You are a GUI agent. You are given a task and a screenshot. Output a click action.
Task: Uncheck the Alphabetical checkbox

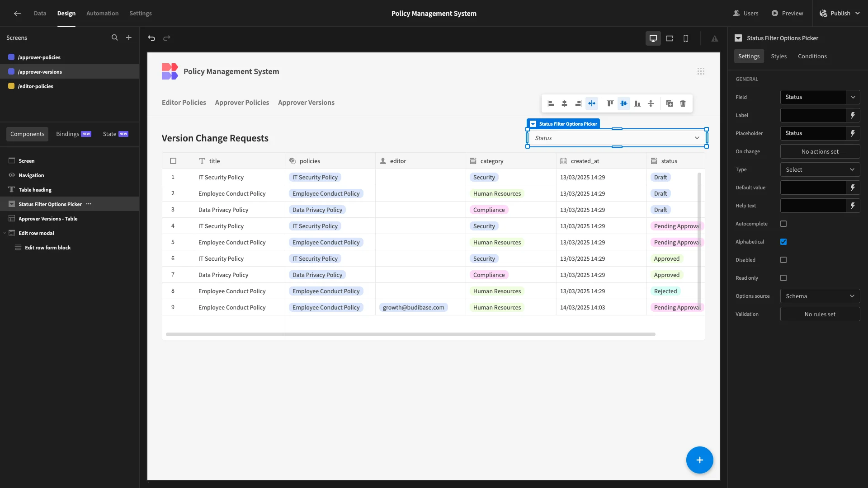[783, 242]
